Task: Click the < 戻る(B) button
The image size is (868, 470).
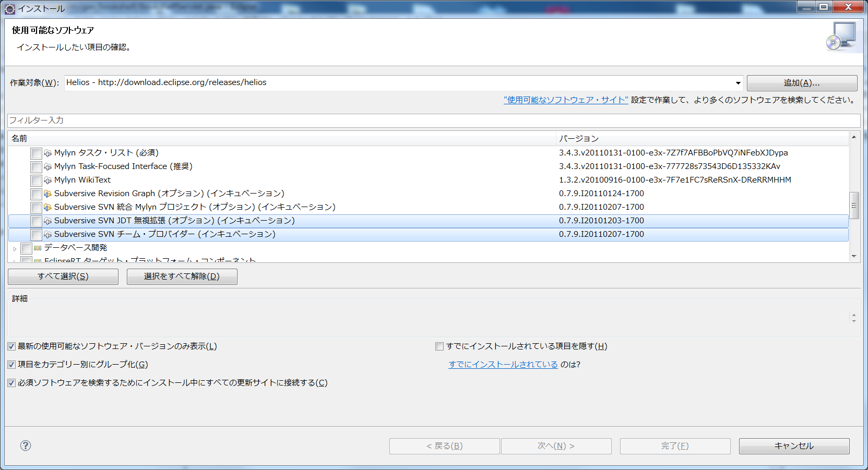Action: click(445, 446)
